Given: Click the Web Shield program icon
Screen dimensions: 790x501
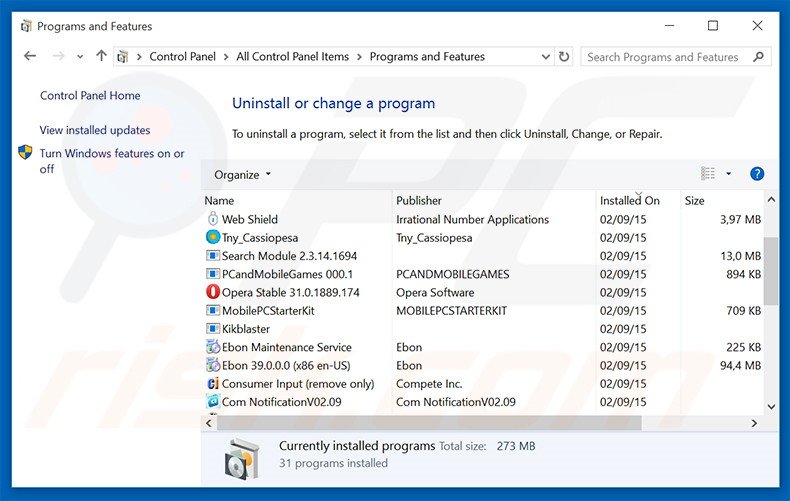Looking at the screenshot, I should (213, 219).
